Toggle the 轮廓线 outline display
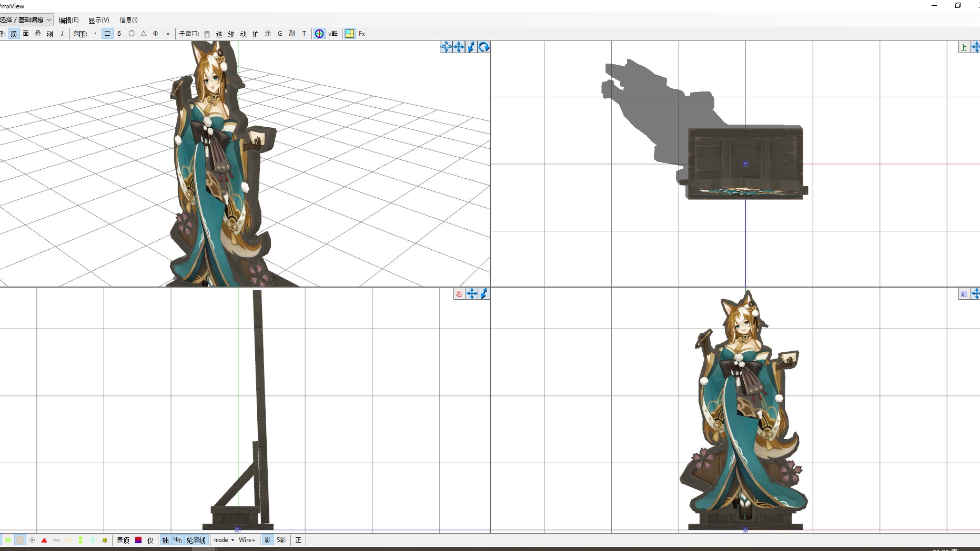980x551 pixels. coord(196,540)
